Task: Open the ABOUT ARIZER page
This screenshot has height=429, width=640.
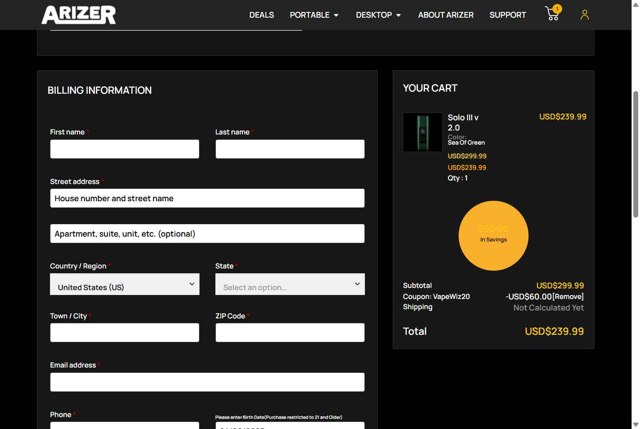Action: point(446,15)
